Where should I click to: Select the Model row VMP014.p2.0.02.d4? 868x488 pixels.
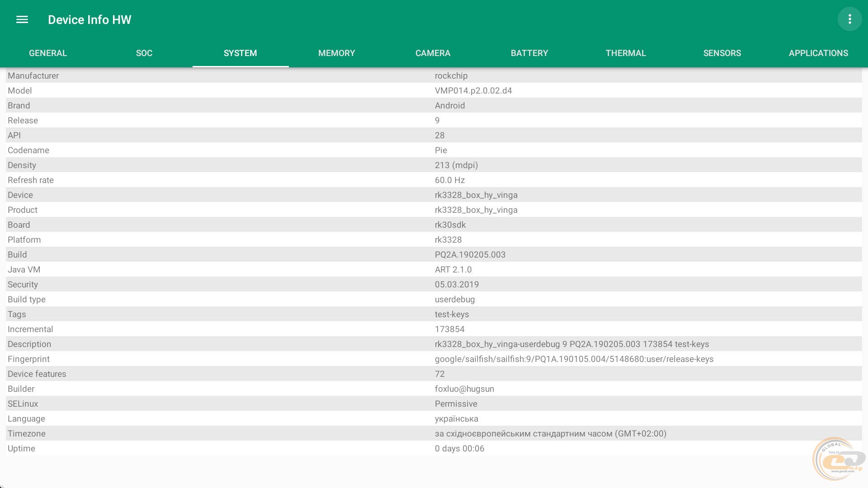[x=473, y=90]
